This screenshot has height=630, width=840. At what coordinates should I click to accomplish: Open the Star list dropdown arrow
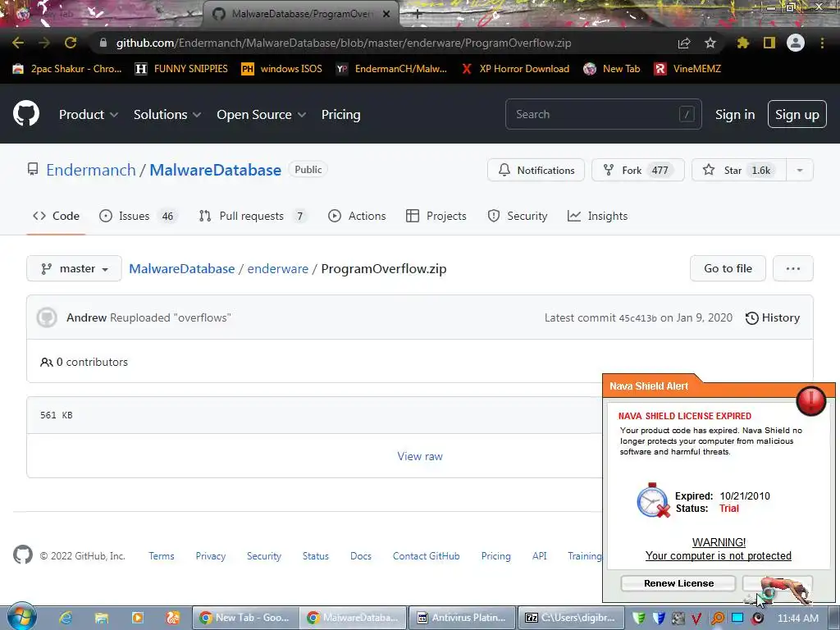coord(800,170)
